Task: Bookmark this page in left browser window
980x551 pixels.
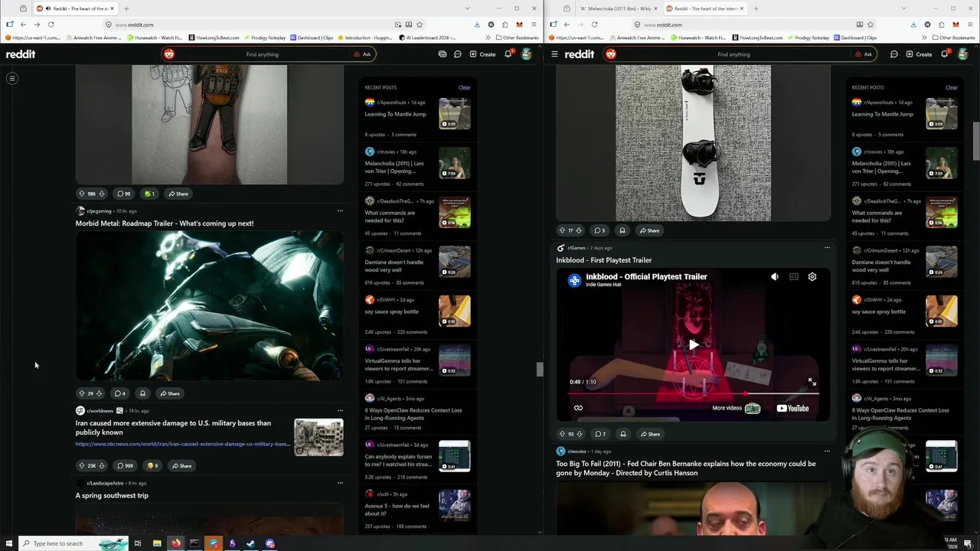Action: (420, 24)
